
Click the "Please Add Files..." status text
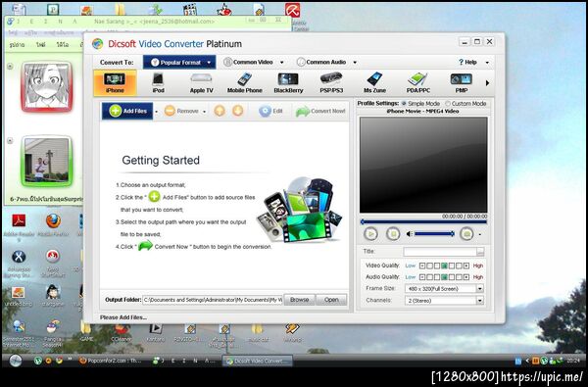[123, 317]
